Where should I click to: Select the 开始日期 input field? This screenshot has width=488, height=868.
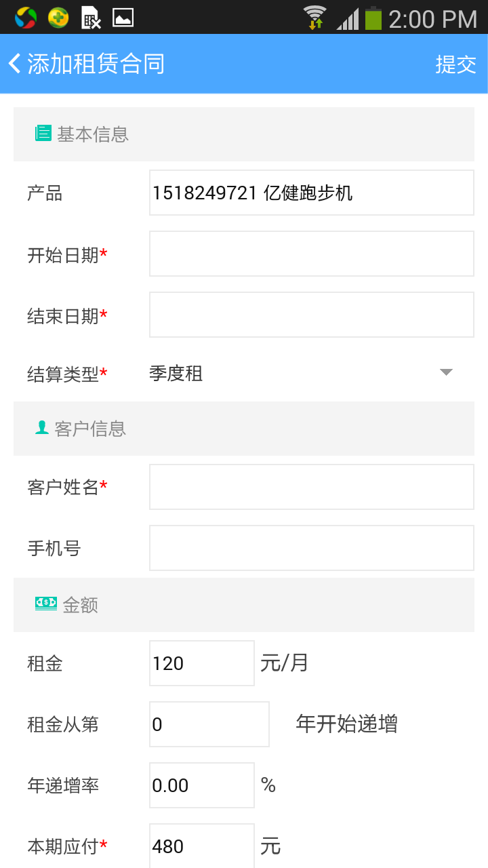click(311, 254)
